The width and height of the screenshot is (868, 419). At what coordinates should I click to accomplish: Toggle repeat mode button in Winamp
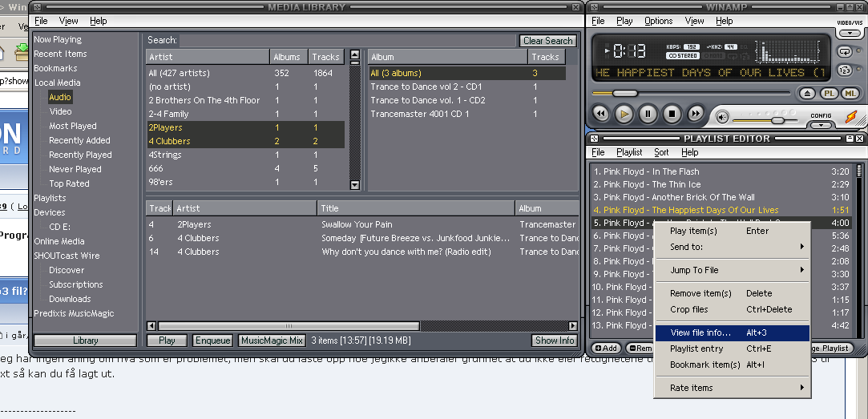click(x=844, y=51)
